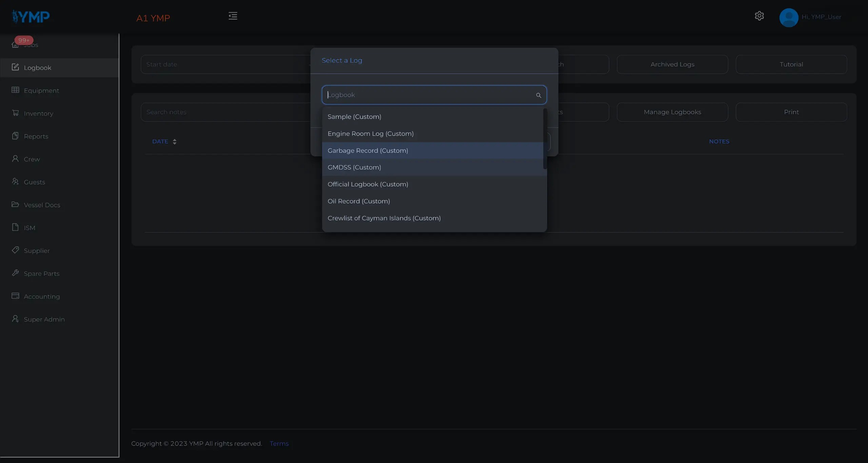Click the dropdown list scrollbar

coord(545,139)
